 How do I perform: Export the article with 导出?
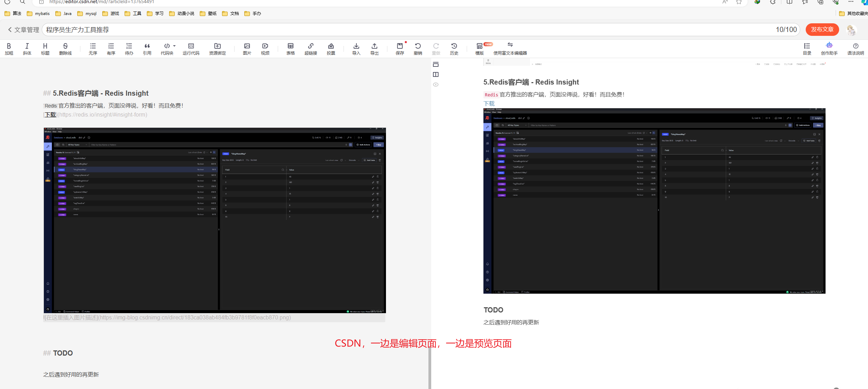coord(374,49)
